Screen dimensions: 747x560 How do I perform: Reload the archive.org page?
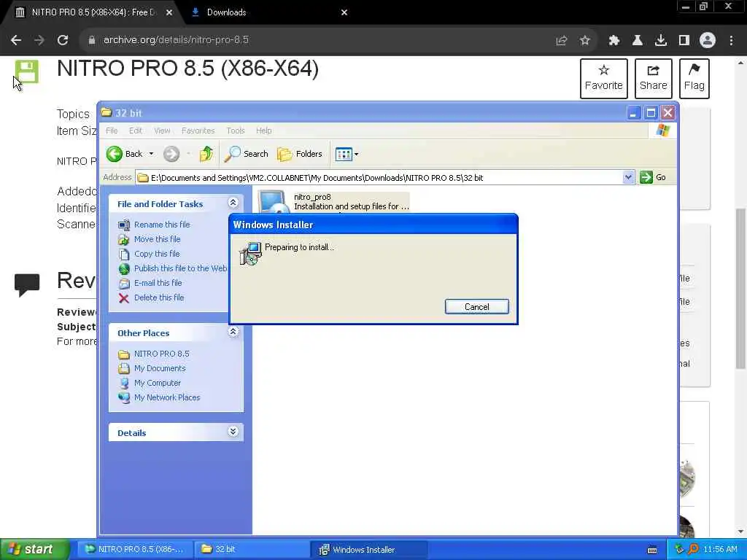tap(63, 40)
